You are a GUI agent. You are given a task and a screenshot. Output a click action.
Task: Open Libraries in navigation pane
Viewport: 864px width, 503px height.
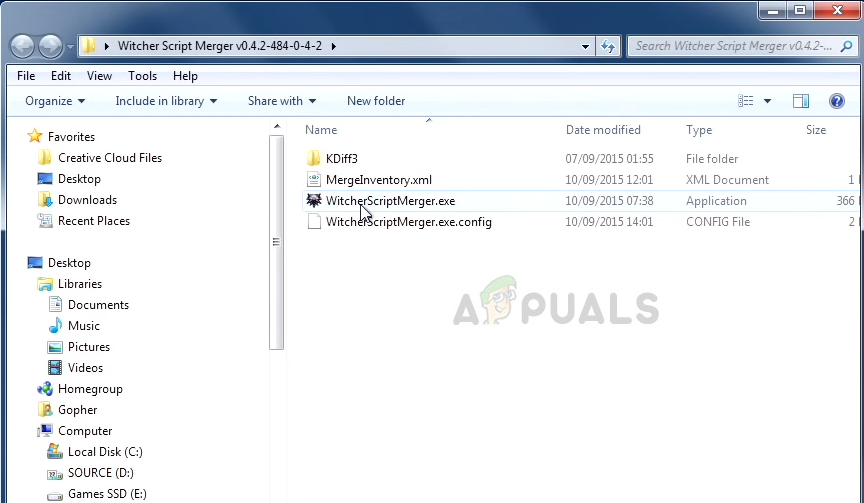pos(79,284)
